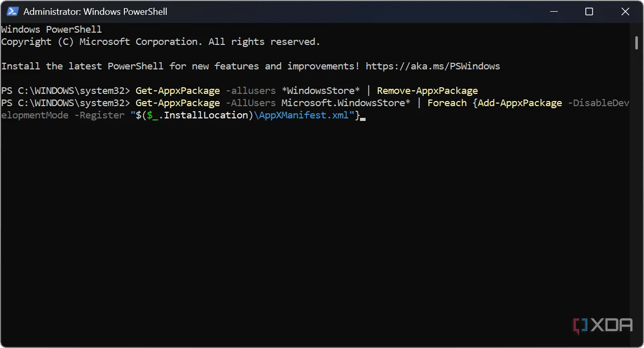Screen dimensions: 644x348
Task: Click the '\AppXManifest.xml' path text
Action: (x=301, y=115)
